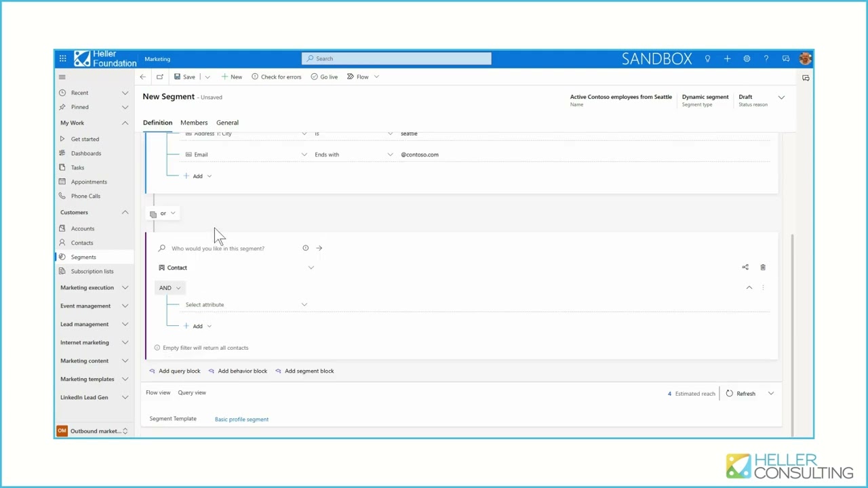Image resolution: width=868 pixels, height=488 pixels.
Task: Expand Lead management group
Action: (x=125, y=324)
